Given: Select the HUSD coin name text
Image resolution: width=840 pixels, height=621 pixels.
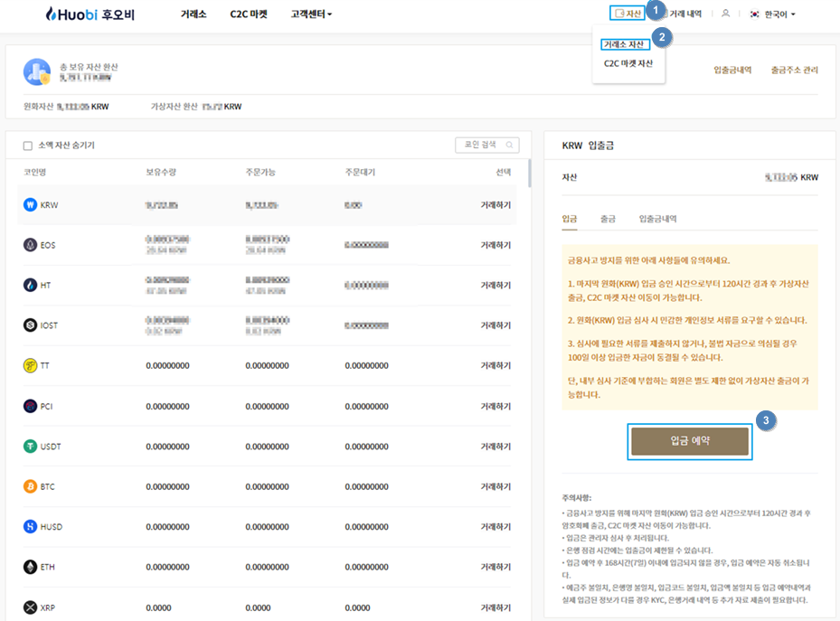Looking at the screenshot, I should [52, 527].
